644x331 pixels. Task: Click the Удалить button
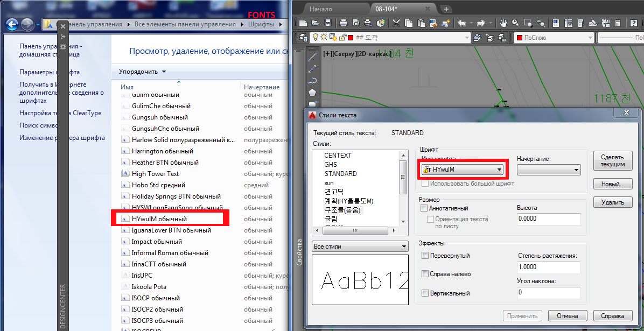pyautogui.click(x=612, y=202)
